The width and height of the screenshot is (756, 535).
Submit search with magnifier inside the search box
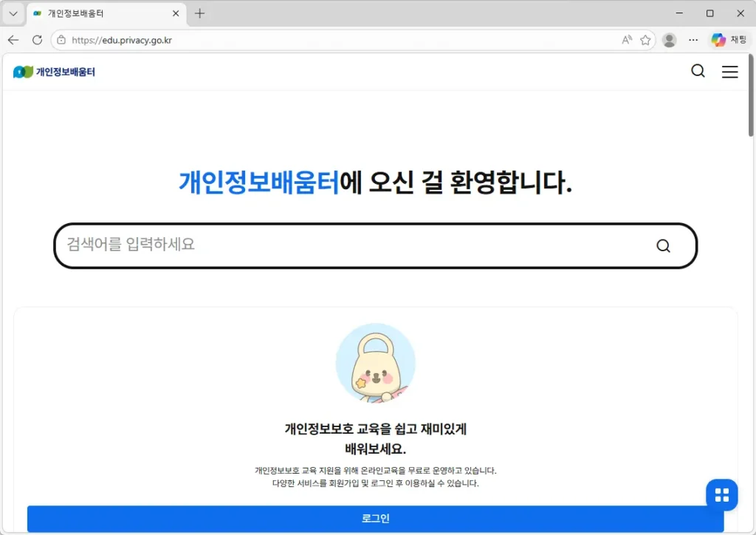(x=663, y=246)
